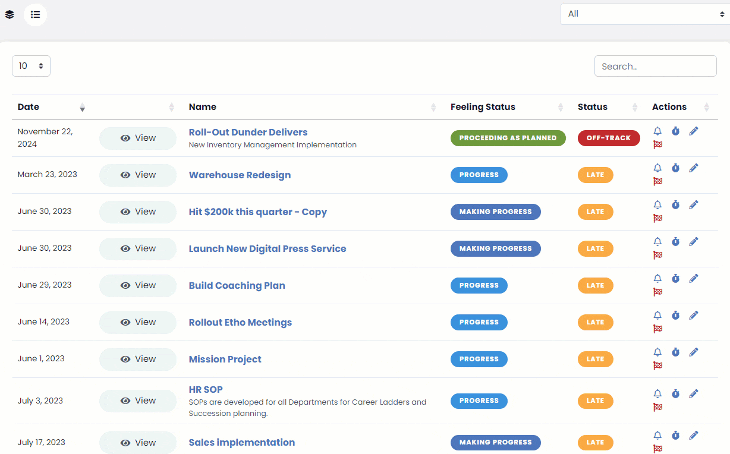Image resolution: width=730 pixels, height=454 pixels.
Task: Click red flag icon for Sales Implementation
Action: coord(657,449)
